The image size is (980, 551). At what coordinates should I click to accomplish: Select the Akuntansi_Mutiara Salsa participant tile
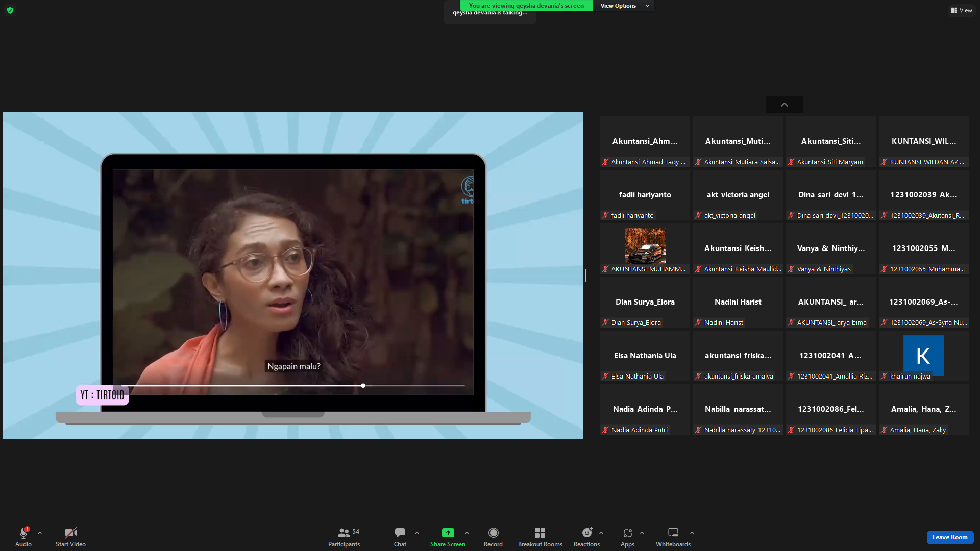point(738,141)
